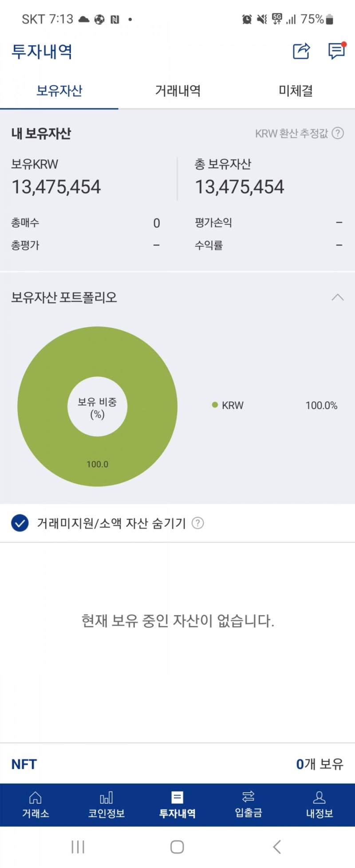Switch to the 미체결 tab
This screenshot has height=868, width=355.
click(296, 91)
